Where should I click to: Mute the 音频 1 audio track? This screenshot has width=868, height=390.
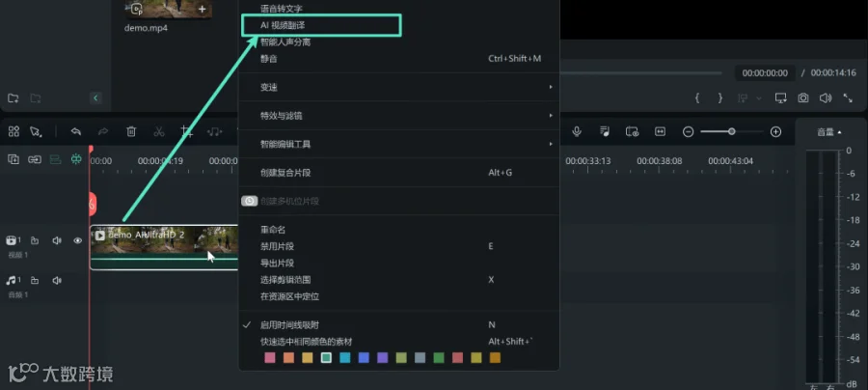coord(57,280)
